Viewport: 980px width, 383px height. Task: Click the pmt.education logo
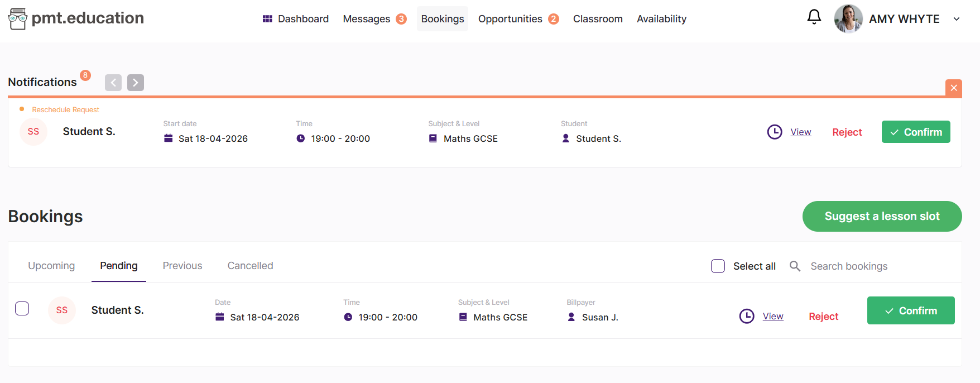coord(76,18)
